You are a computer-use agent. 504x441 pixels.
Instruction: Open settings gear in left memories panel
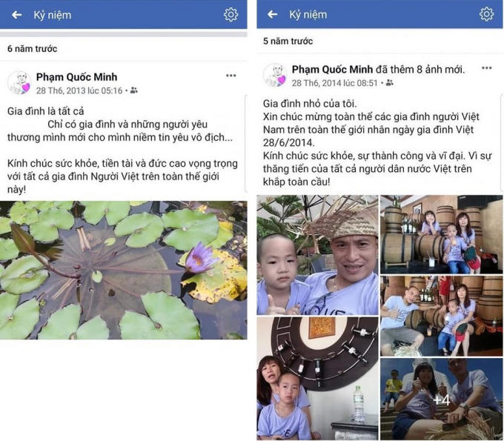tap(231, 15)
